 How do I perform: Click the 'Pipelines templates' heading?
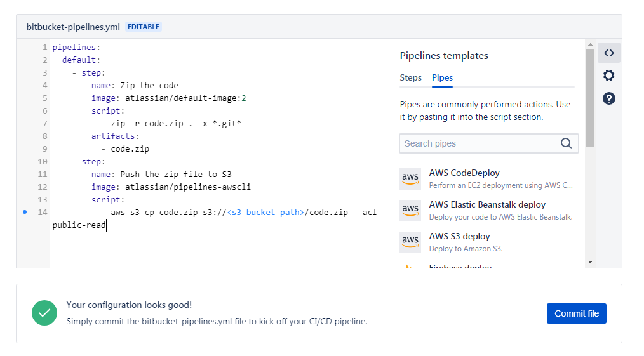pos(444,55)
